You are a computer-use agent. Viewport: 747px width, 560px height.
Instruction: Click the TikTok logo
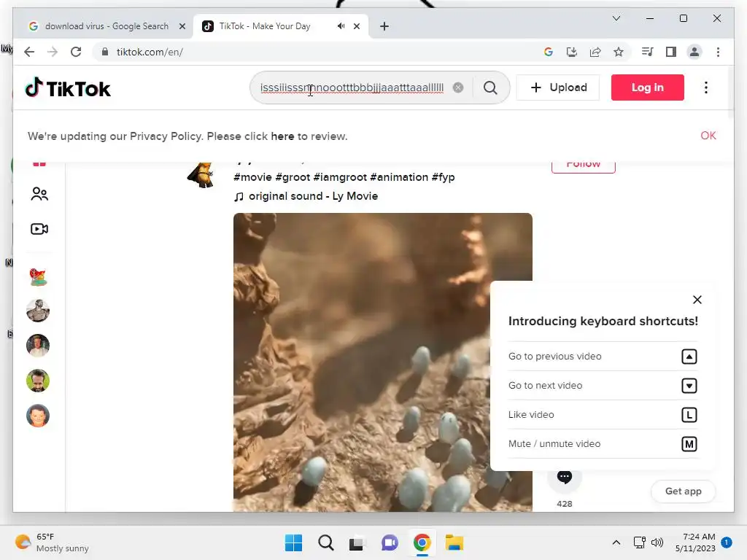[68, 88]
